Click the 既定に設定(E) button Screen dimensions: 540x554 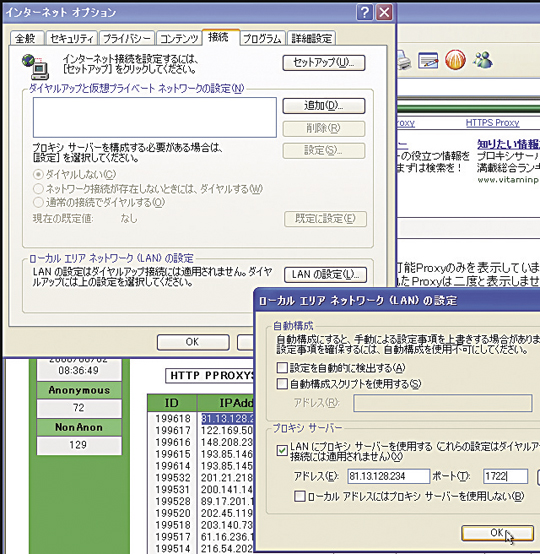[x=325, y=219]
